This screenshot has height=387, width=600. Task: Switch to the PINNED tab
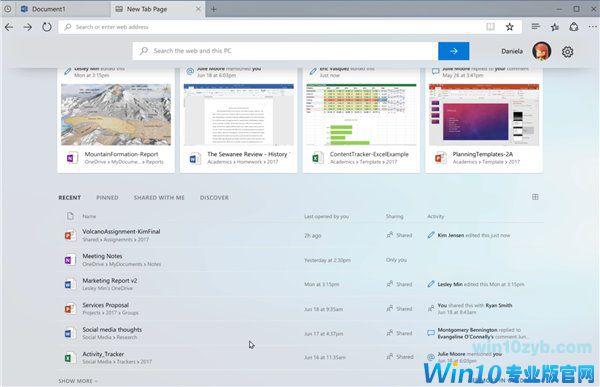point(107,198)
